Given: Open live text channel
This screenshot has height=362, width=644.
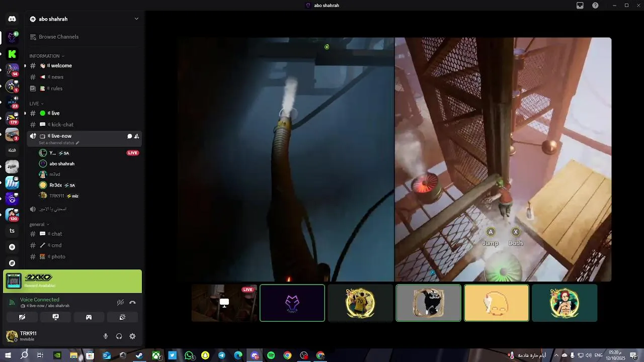Looking at the screenshot, I should point(84,113).
